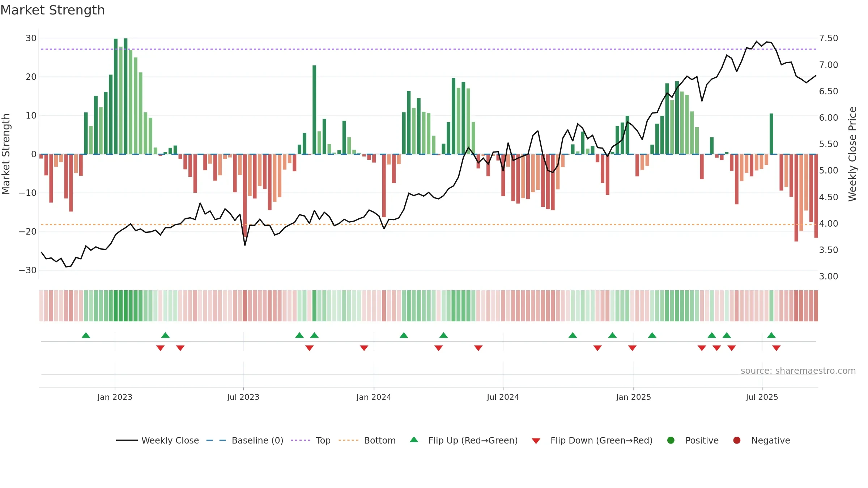The height and width of the screenshot is (488, 868).
Task: Click the flip-up marker nearest Jul 2025
Action: 771,335
